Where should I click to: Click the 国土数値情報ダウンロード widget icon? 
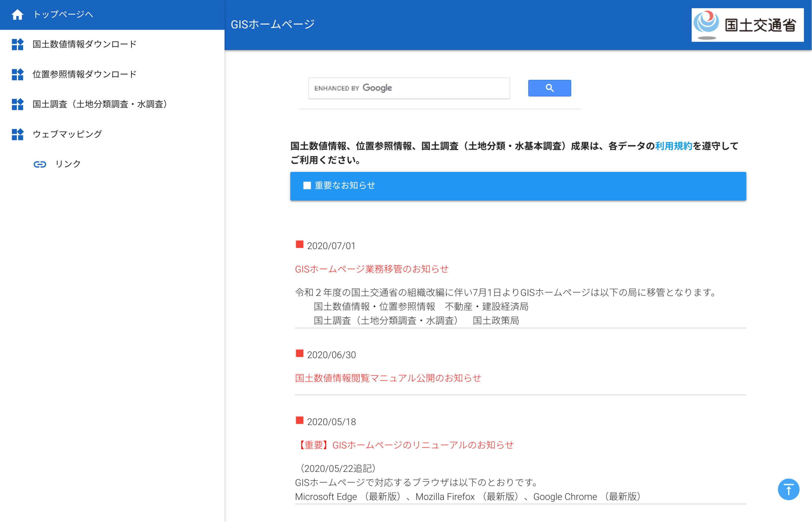[17, 44]
